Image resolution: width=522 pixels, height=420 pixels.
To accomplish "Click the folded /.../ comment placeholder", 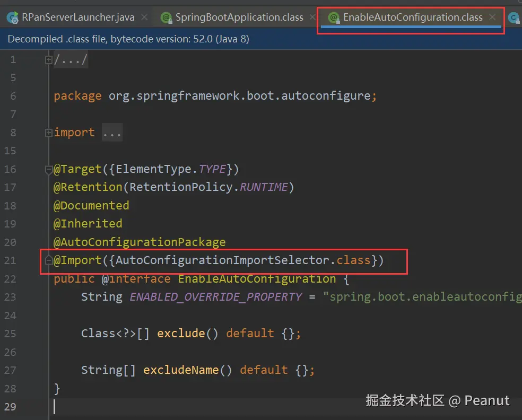I will (x=71, y=59).
